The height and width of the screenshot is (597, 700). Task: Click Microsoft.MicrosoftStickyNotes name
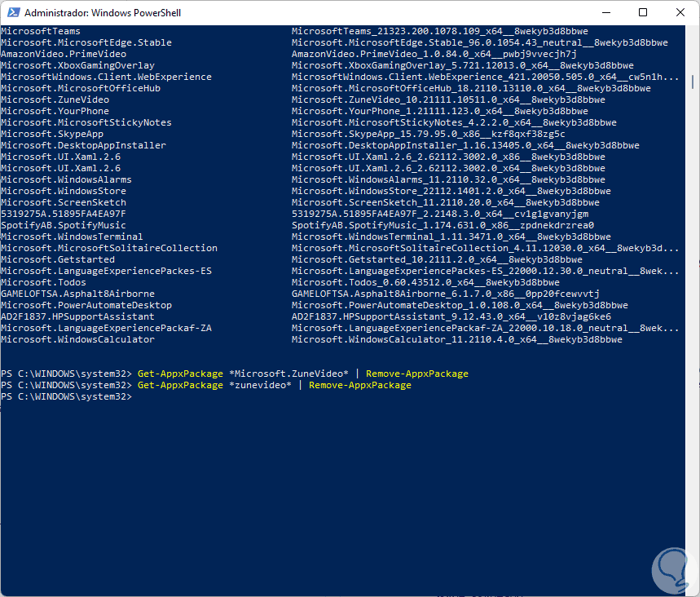tap(86, 122)
